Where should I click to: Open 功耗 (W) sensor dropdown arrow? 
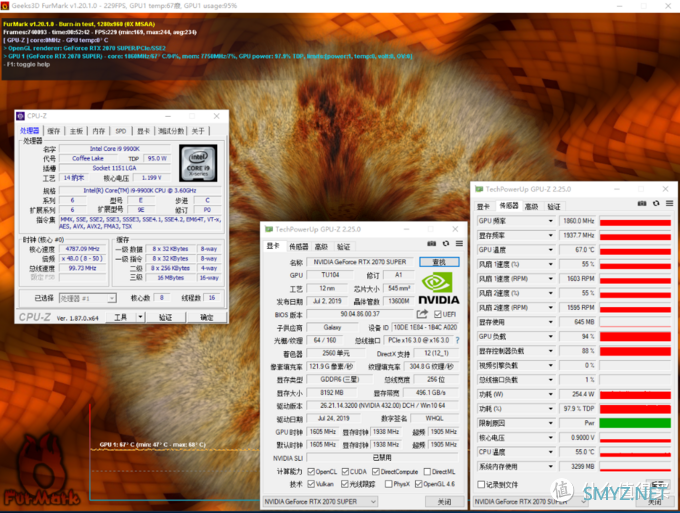550,394
